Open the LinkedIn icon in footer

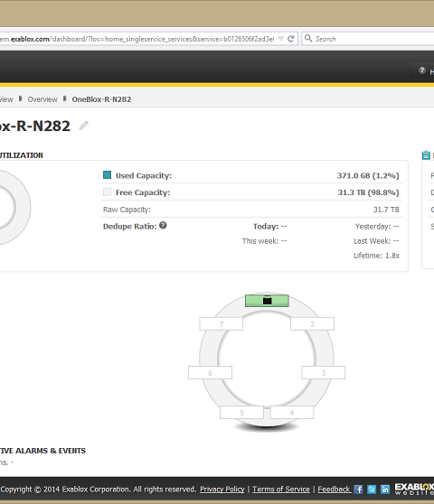tap(385, 490)
